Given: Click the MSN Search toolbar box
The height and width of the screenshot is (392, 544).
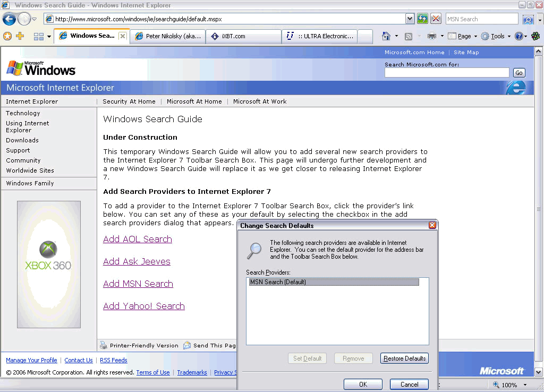Looking at the screenshot, I should point(481,19).
